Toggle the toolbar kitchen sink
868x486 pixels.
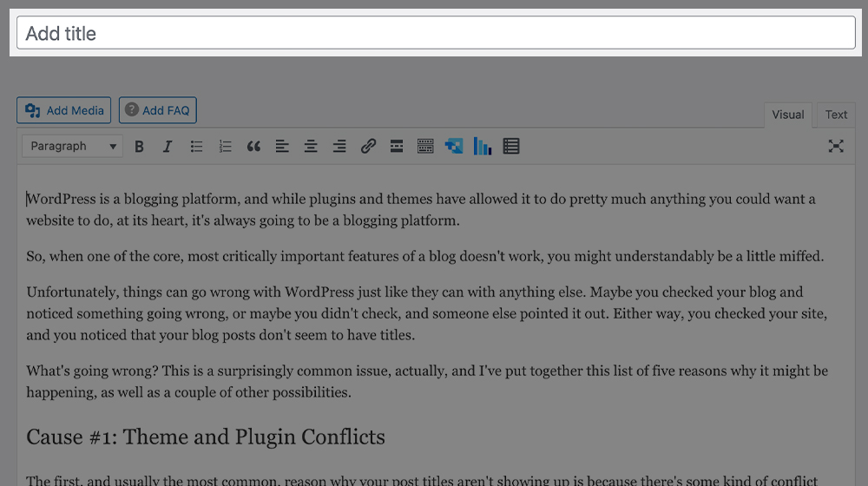click(425, 146)
